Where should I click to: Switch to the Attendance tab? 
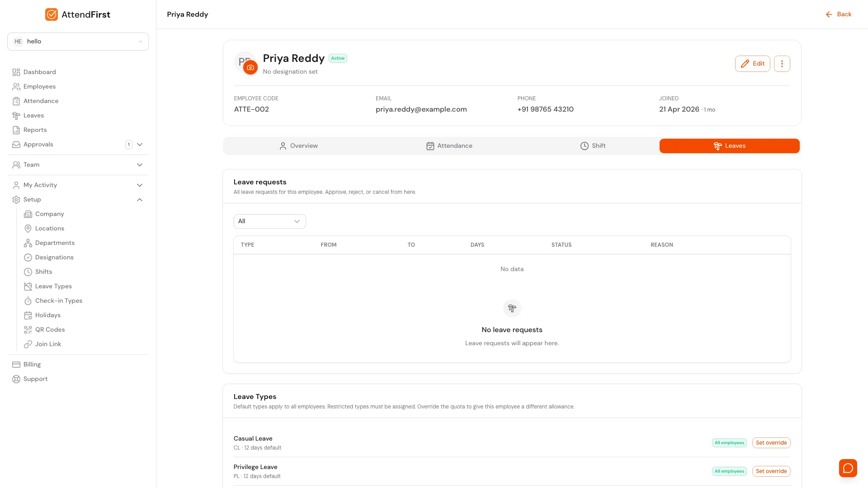pyautogui.click(x=449, y=146)
